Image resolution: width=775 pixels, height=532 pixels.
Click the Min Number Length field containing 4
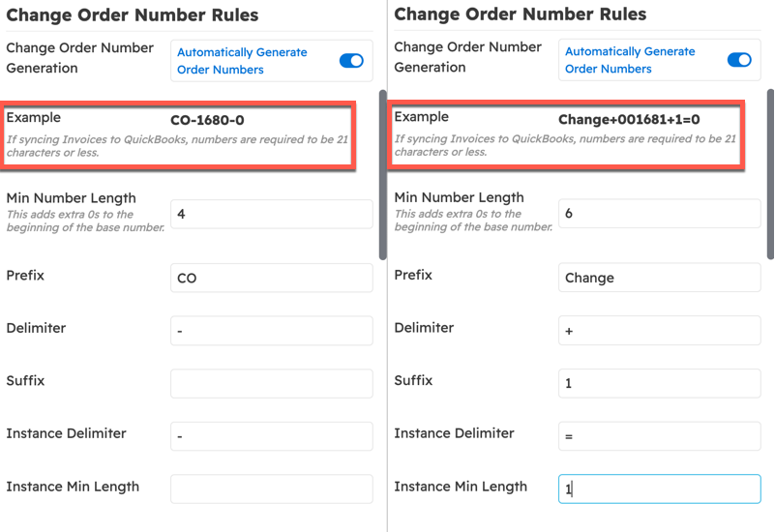pos(271,214)
